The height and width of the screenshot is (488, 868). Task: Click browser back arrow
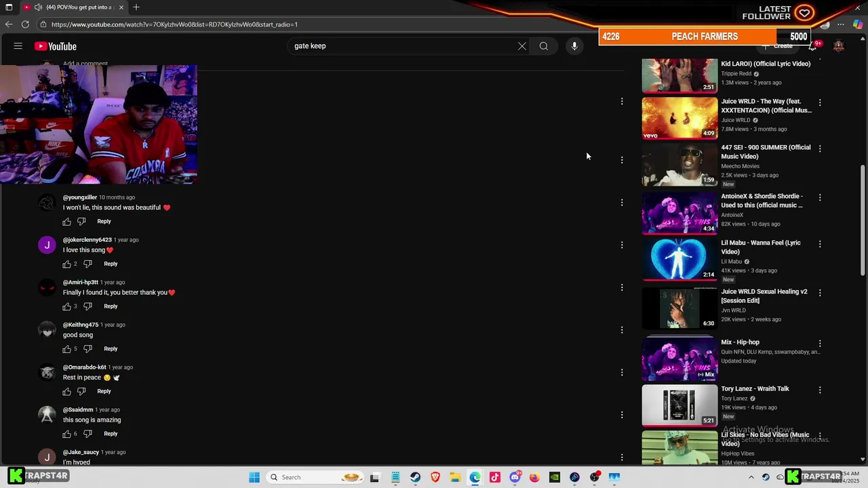(x=9, y=24)
